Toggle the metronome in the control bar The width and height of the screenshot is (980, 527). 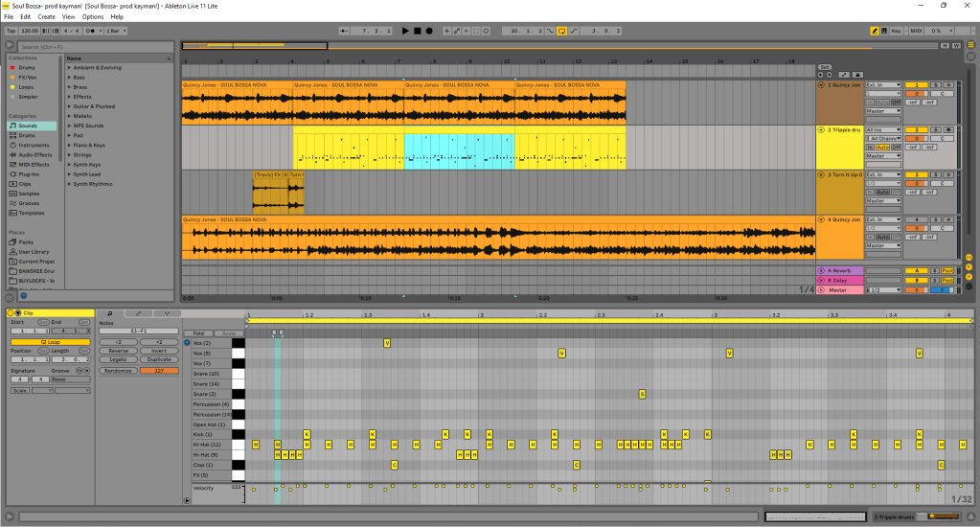pyautogui.click(x=89, y=31)
